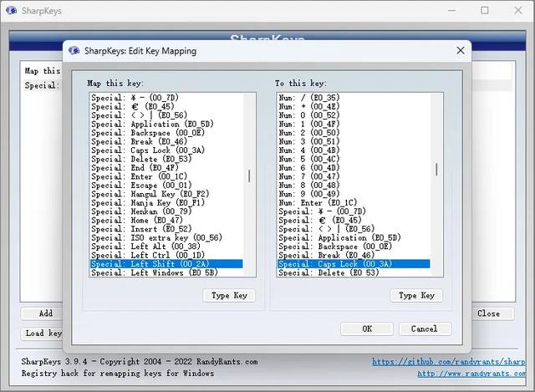Select 'Num: 2 (00_50)' in To this key list

(354, 133)
